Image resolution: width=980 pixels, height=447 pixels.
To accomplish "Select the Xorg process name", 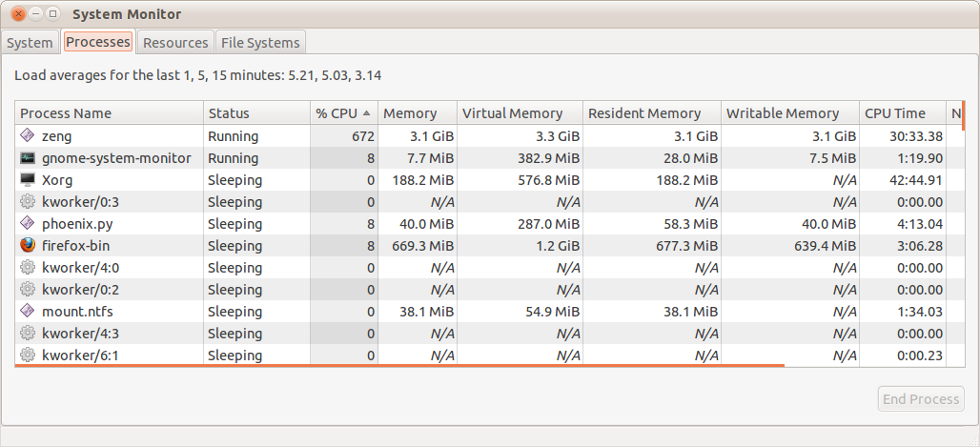I will point(57,180).
